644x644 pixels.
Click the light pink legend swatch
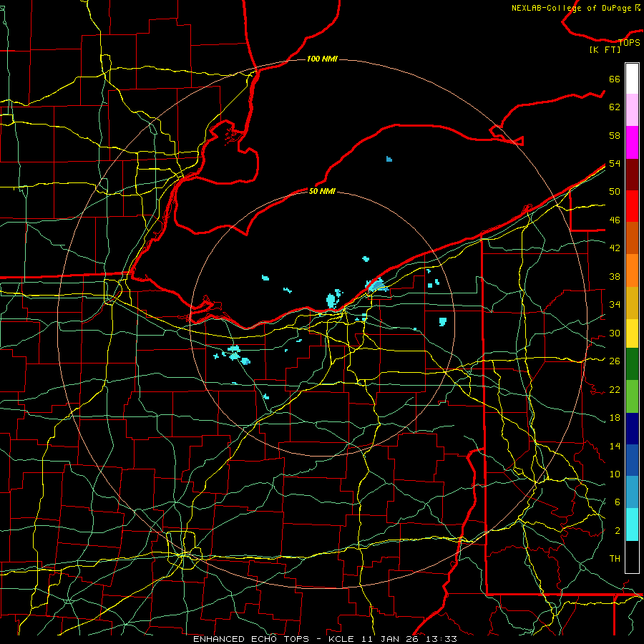(x=632, y=110)
